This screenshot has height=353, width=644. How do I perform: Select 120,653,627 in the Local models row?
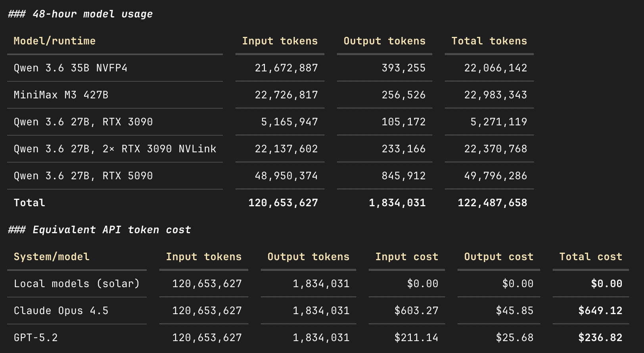click(207, 284)
